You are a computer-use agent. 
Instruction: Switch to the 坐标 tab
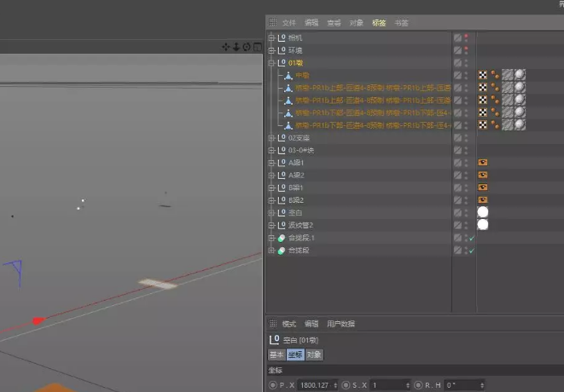click(295, 355)
